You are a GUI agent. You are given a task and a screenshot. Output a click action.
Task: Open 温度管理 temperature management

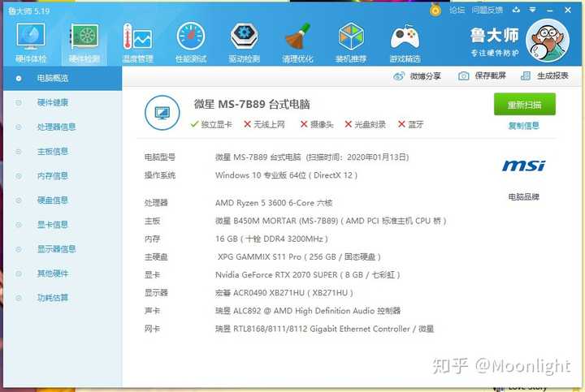click(137, 42)
